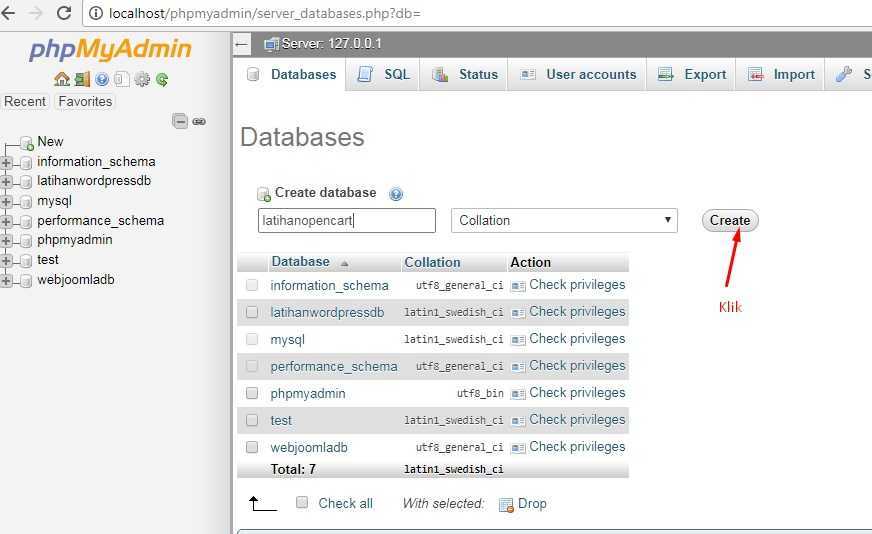This screenshot has height=534, width=872.
Task: Click the Server 127.0.0.1 icon
Action: point(271,44)
